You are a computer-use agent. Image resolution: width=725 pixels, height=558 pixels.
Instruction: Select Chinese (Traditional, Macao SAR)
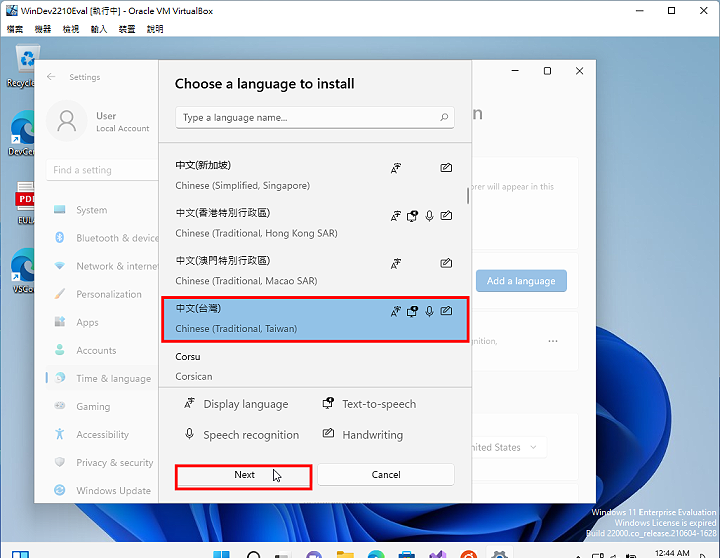tap(314, 271)
